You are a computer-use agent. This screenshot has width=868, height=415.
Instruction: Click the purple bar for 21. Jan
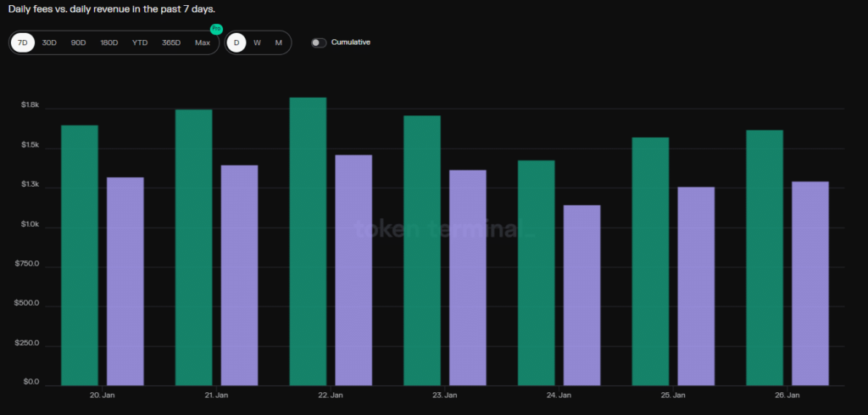coord(239,275)
